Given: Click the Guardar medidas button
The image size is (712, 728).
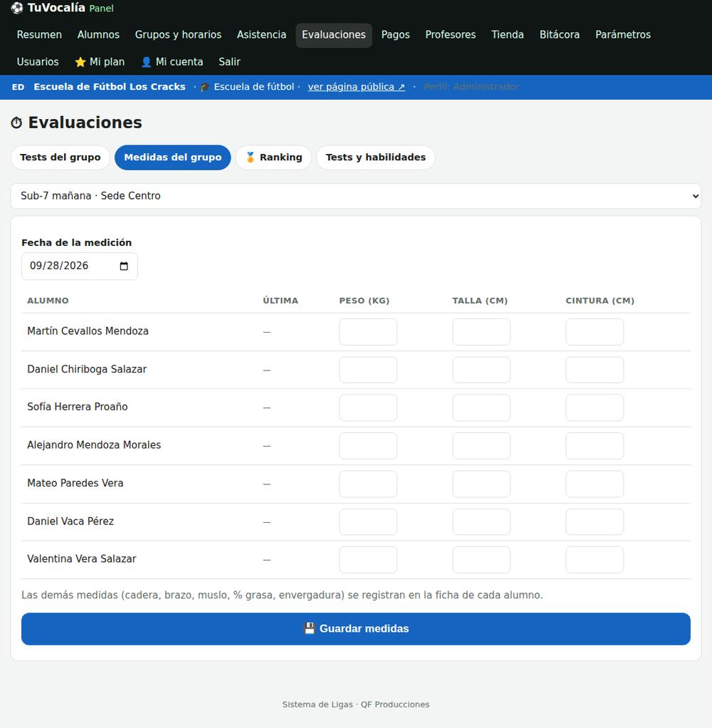Looking at the screenshot, I should coord(356,629).
